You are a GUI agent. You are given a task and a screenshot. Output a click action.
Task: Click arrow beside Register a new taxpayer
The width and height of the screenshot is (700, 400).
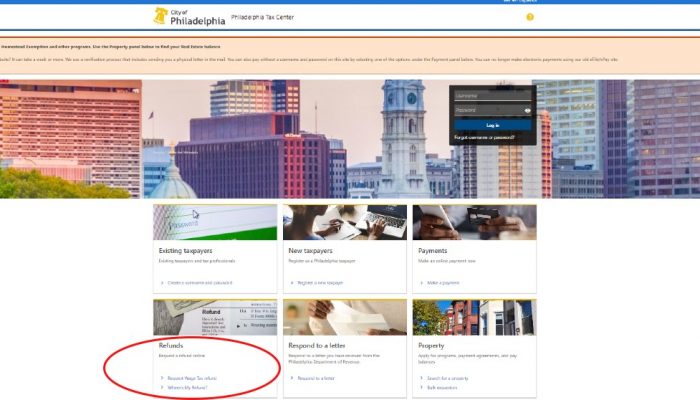pyautogui.click(x=292, y=283)
